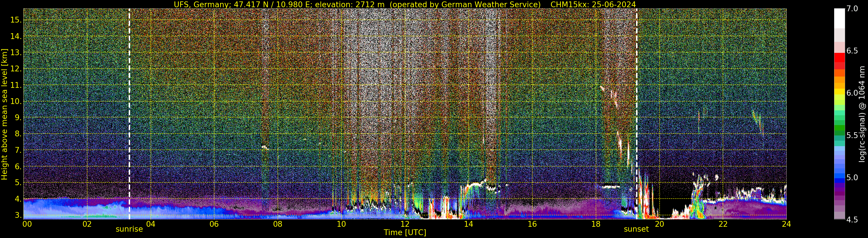
Task: Click the '4.' height axis tick label
Action: coord(18,199)
